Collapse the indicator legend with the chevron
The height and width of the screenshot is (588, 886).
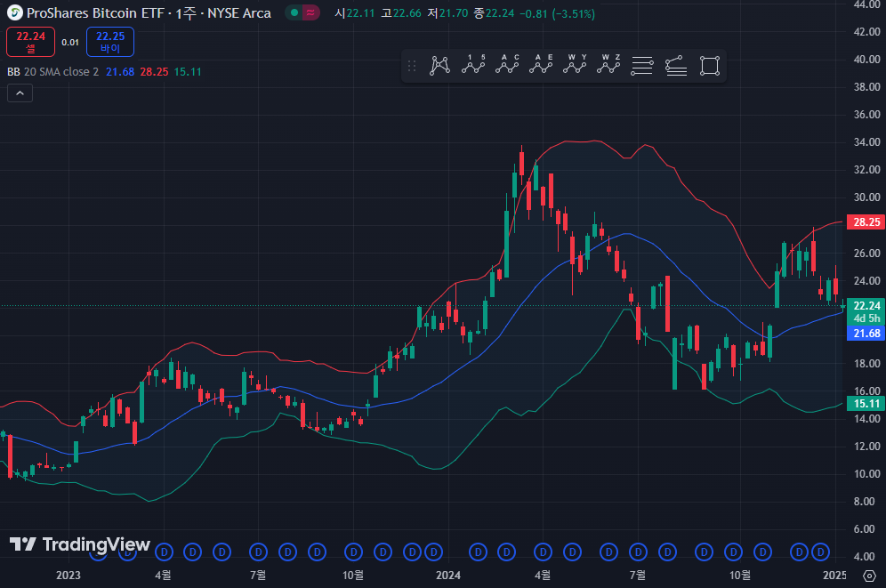pyautogui.click(x=20, y=93)
